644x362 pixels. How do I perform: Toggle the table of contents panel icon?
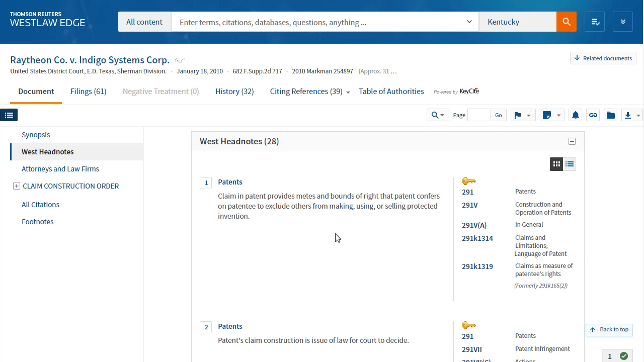9,115
